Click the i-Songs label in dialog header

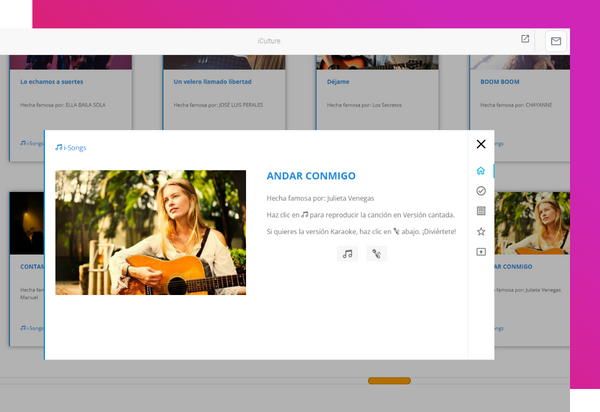click(x=71, y=148)
